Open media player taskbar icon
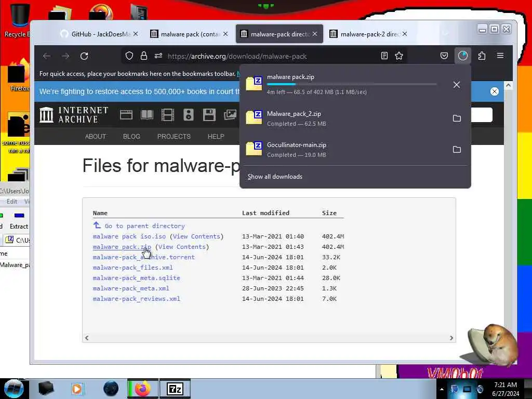The width and height of the screenshot is (532, 399). pos(77,389)
